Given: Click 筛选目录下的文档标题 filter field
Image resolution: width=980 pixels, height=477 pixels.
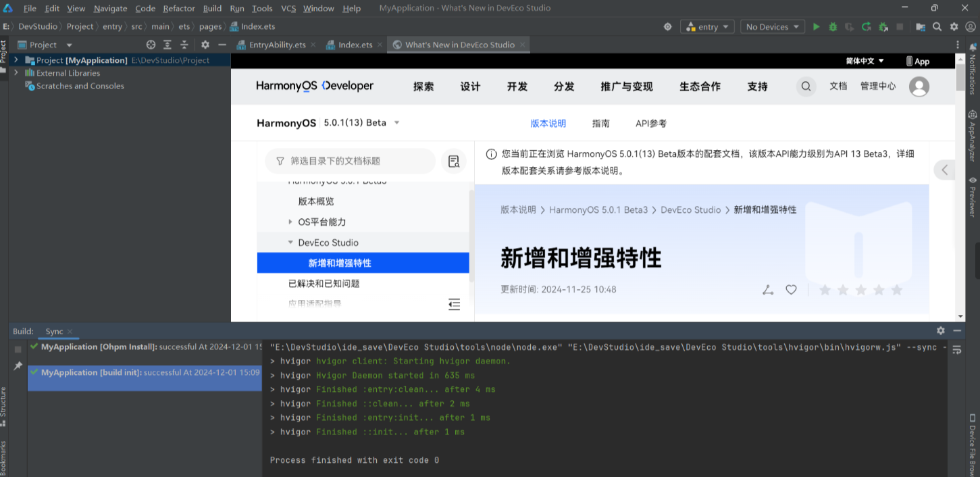Looking at the screenshot, I should click(x=350, y=161).
